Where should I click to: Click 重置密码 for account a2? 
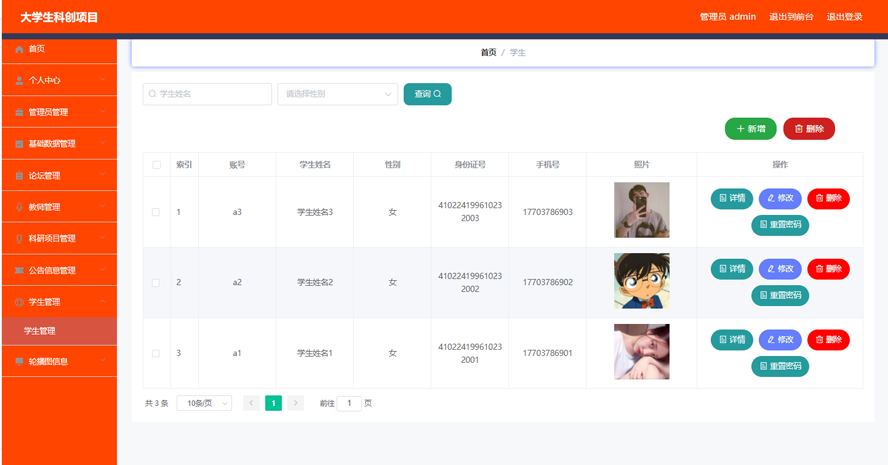780,296
